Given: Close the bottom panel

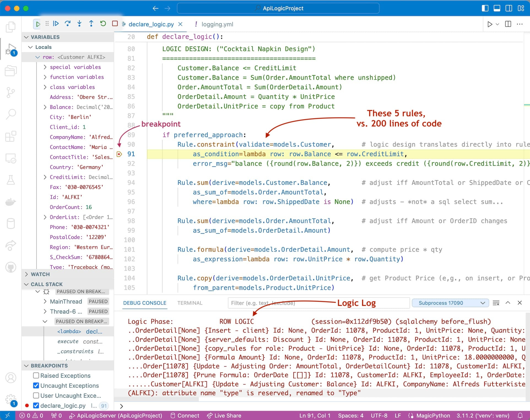Looking at the screenshot, I should (x=520, y=303).
